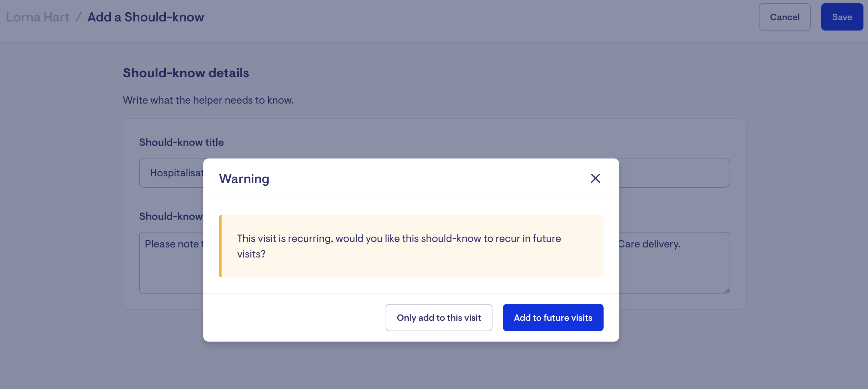Click the recurring visit warning message text
The width and height of the screenshot is (868, 389).
(x=399, y=246)
